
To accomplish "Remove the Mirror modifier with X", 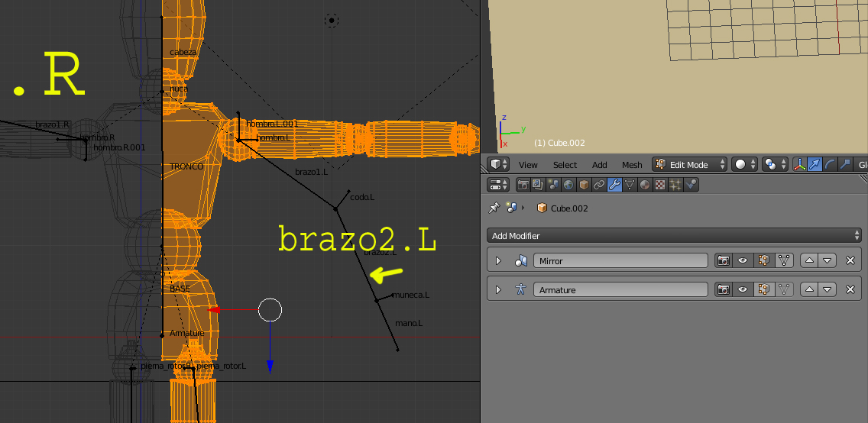I will (850, 260).
